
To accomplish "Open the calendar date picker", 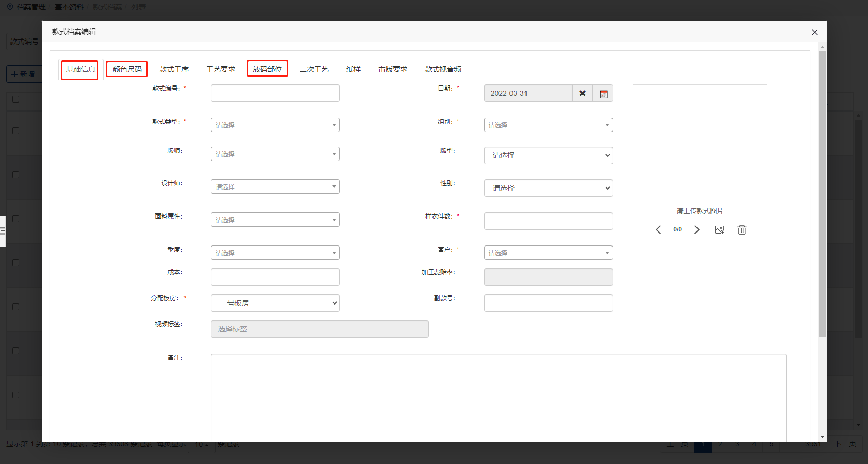I will click(x=603, y=94).
